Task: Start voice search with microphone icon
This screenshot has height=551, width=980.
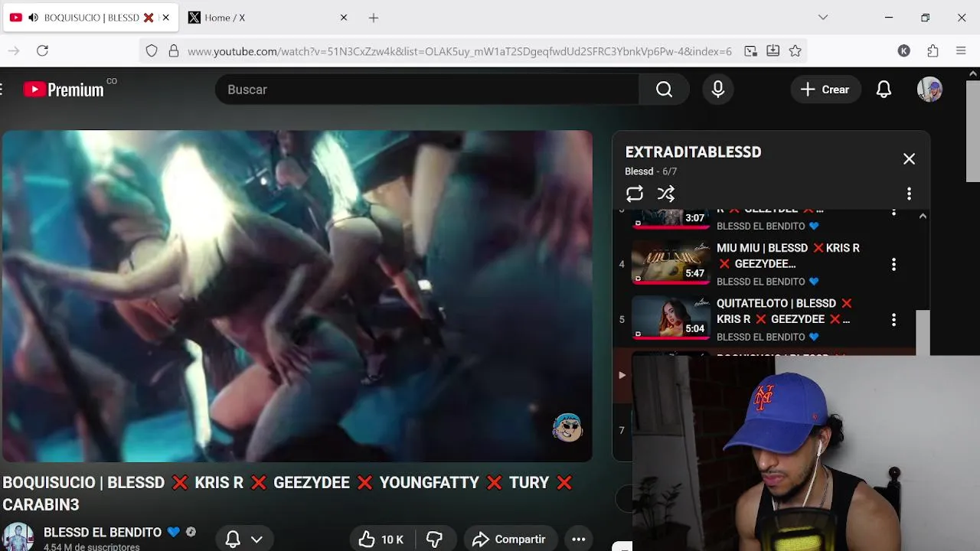Action: click(x=717, y=90)
